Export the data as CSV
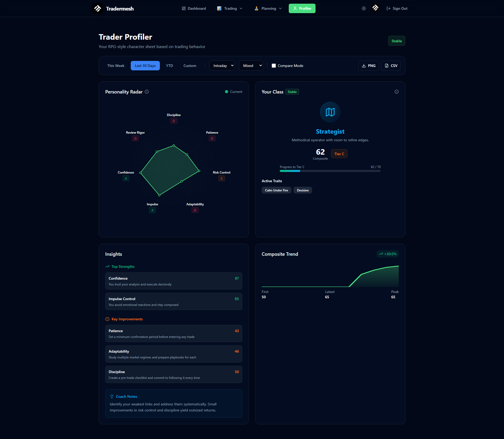This screenshot has width=504, height=439. click(x=391, y=66)
